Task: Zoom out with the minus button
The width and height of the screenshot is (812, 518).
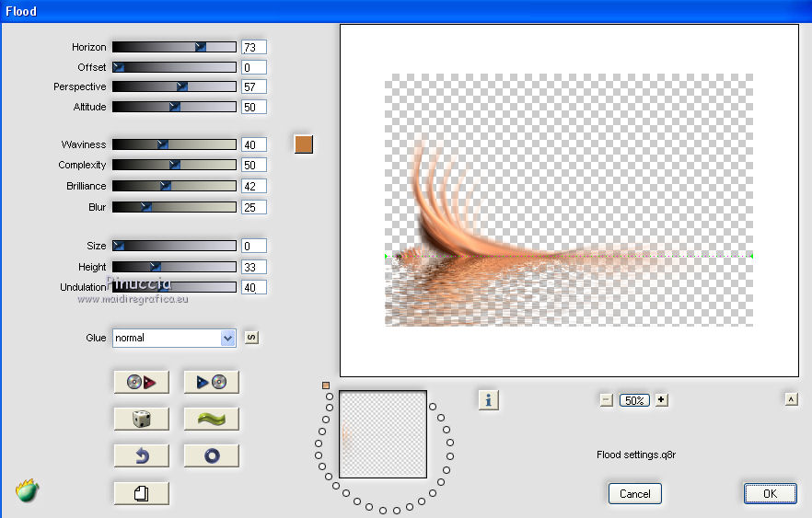Action: tap(607, 400)
